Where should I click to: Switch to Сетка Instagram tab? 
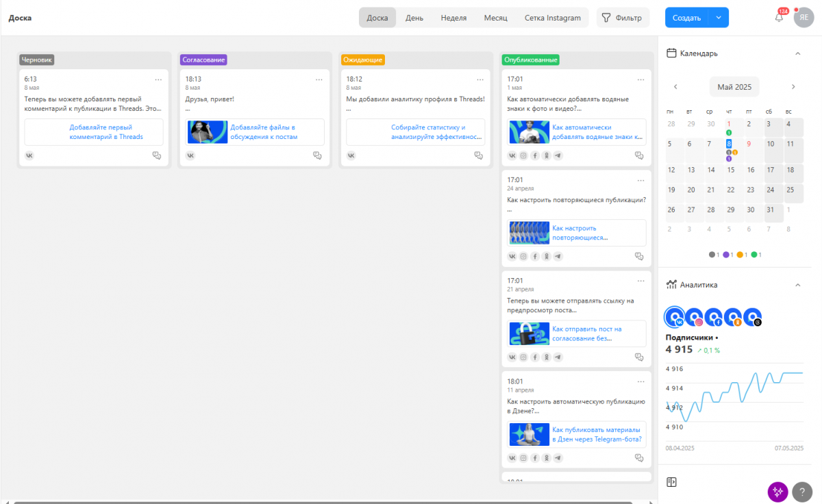pyautogui.click(x=553, y=18)
